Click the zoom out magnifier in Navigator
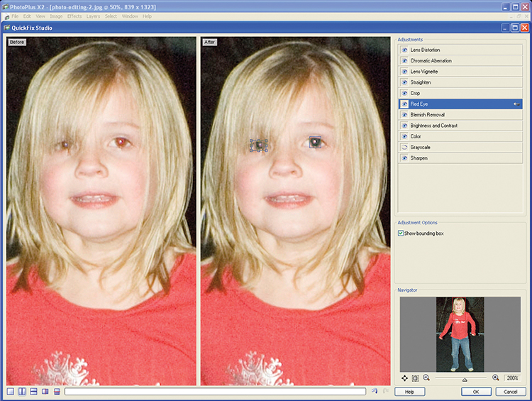This screenshot has height=401, width=532. point(426,378)
